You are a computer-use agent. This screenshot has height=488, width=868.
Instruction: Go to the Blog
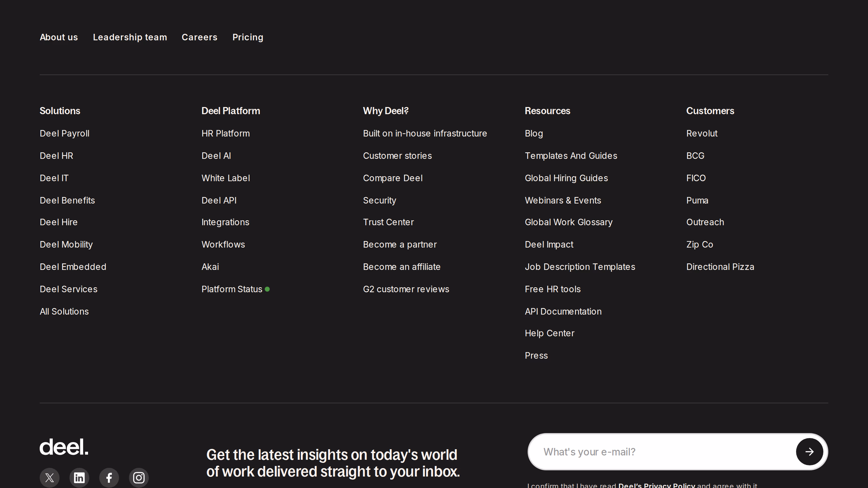pyautogui.click(x=534, y=133)
